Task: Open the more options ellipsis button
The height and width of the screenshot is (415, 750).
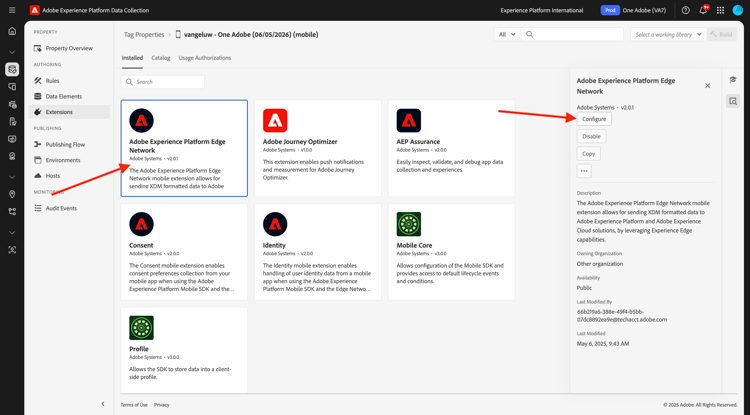Action: [x=584, y=171]
